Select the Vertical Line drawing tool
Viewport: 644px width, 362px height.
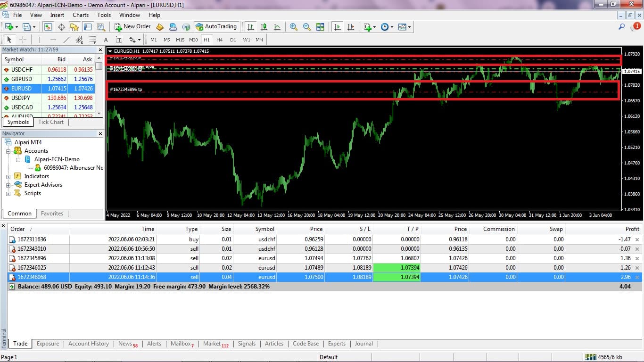click(x=40, y=40)
